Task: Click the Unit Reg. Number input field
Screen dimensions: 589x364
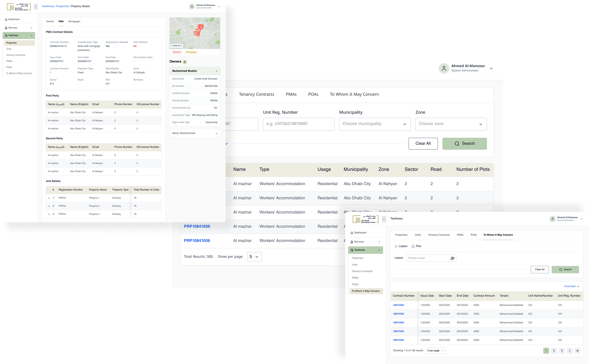Action: click(x=299, y=124)
